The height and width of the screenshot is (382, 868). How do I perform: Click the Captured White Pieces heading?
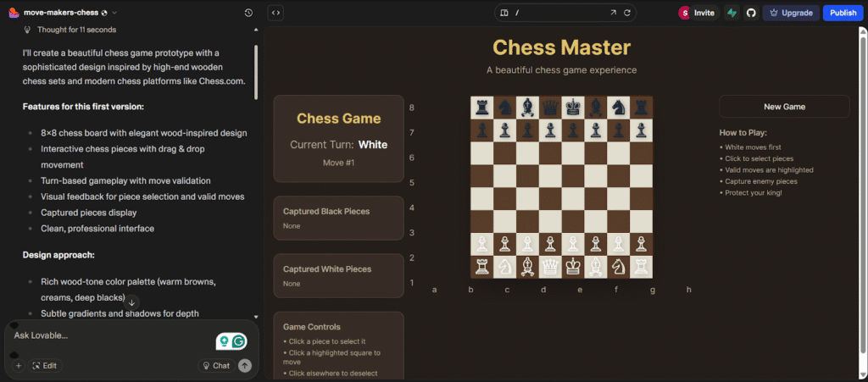coord(327,269)
